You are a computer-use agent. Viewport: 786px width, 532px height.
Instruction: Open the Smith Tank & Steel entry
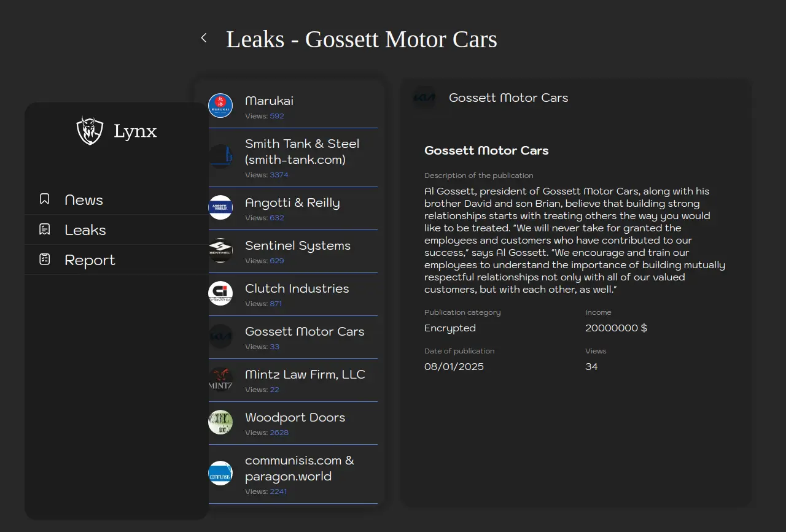[302, 152]
